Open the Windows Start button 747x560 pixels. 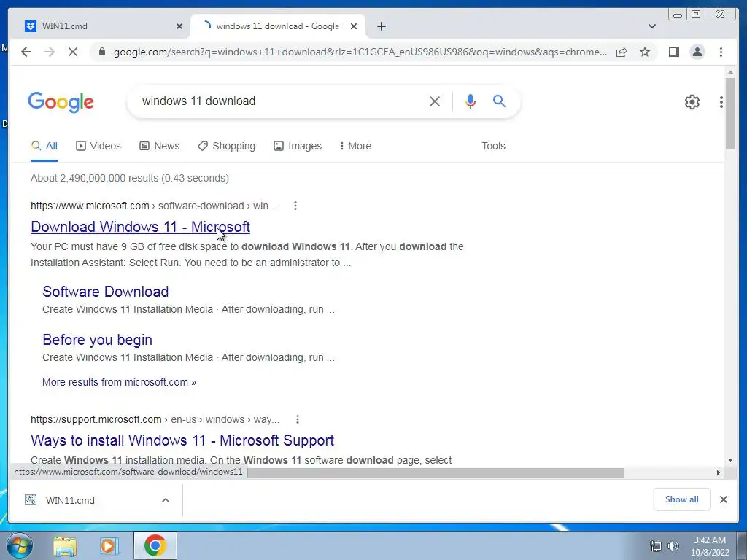pos(19,545)
